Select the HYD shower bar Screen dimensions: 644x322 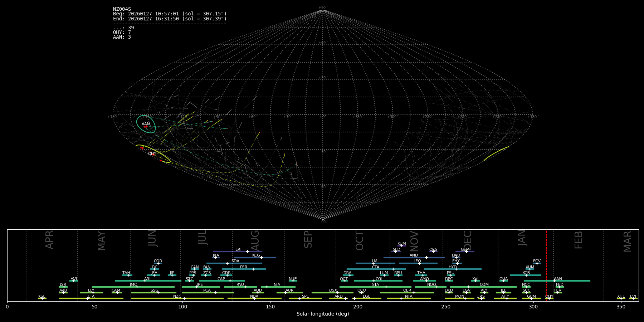[x=453, y=269]
